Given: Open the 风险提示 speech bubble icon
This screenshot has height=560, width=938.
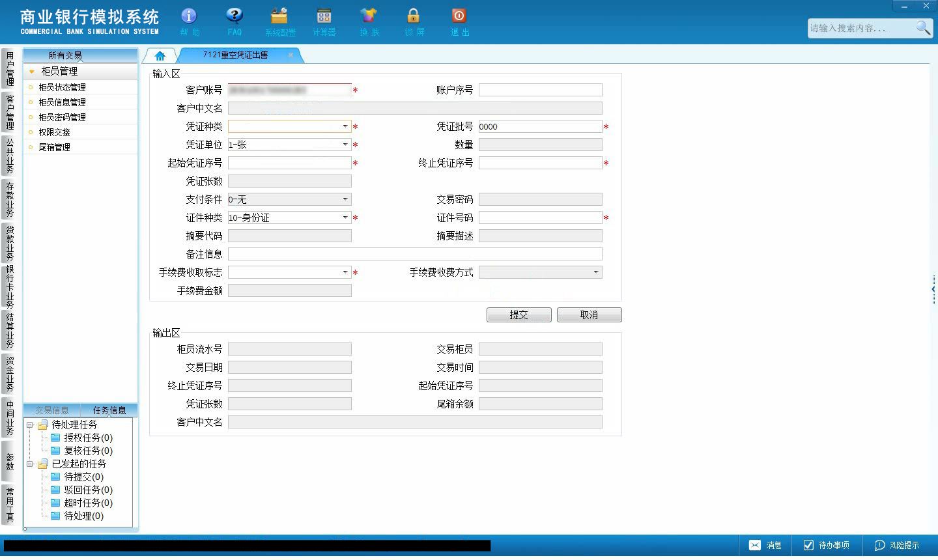Looking at the screenshot, I should point(879,545).
